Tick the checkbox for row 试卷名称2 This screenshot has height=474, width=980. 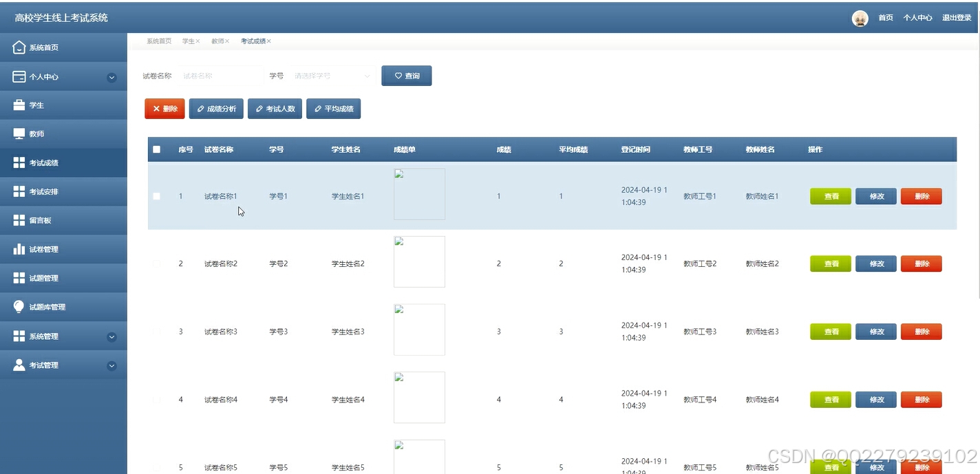tap(156, 263)
